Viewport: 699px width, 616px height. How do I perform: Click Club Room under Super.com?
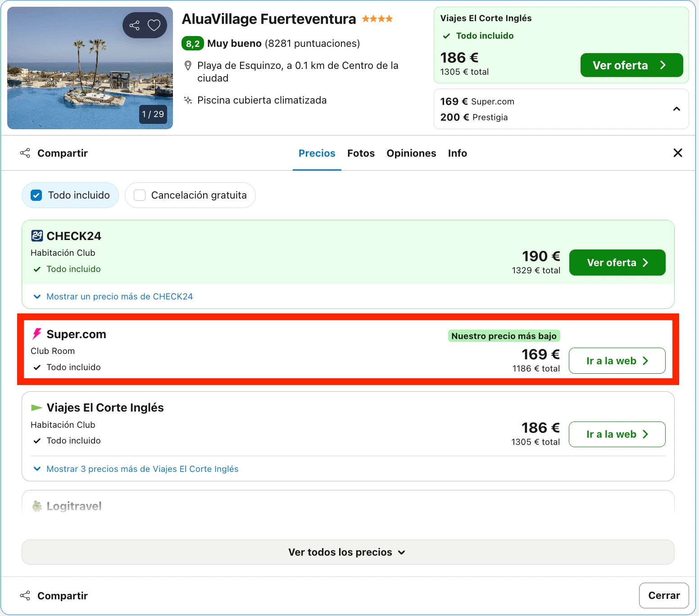point(53,351)
